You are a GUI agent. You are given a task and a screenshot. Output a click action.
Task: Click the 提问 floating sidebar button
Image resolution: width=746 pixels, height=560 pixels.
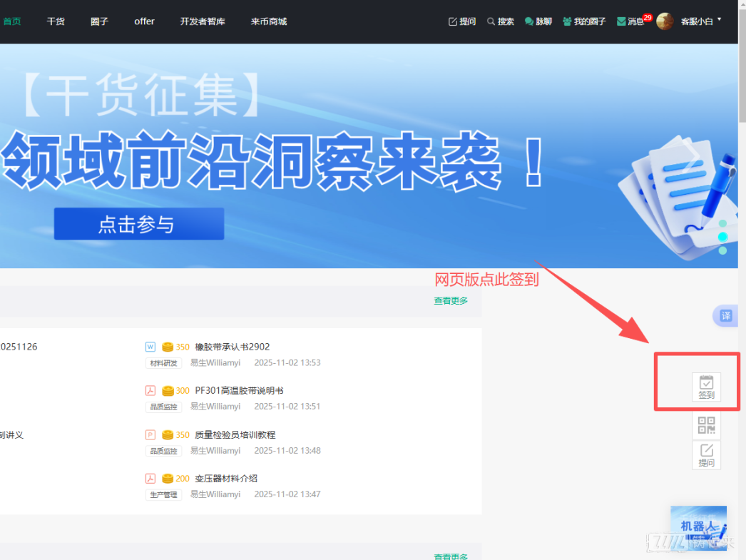coord(706,454)
